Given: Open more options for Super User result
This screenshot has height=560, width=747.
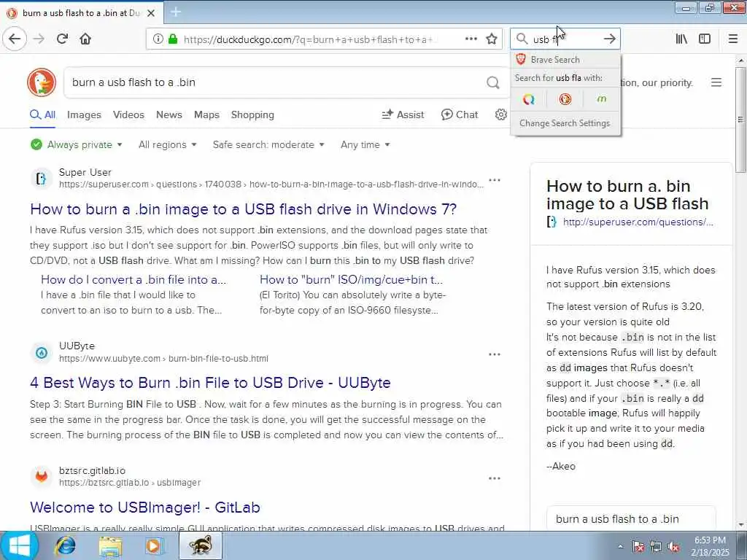Looking at the screenshot, I should [x=495, y=181].
